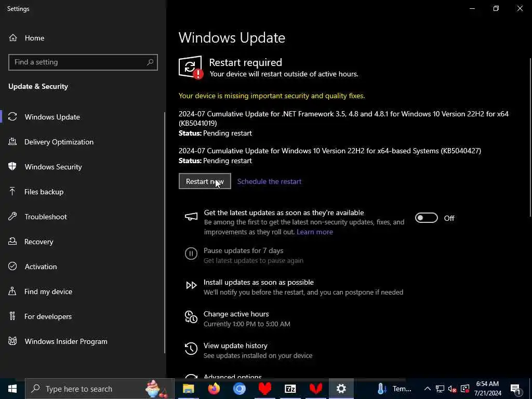
Task: Click the Windows Security shield icon
Action: click(x=12, y=167)
